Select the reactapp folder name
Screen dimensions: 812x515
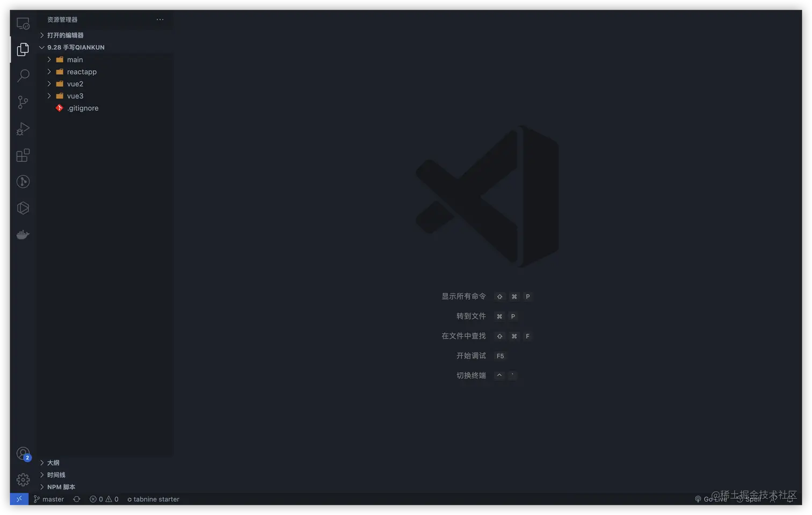point(82,72)
